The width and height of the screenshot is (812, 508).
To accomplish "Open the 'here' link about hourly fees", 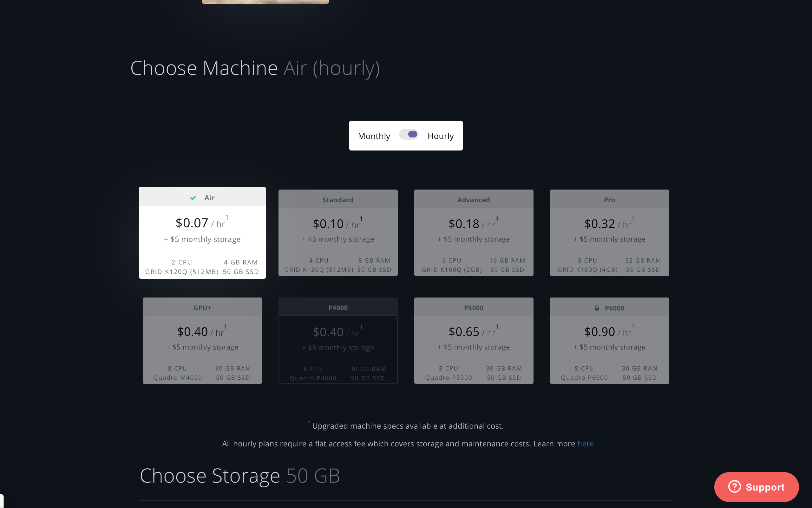I will coord(586,444).
